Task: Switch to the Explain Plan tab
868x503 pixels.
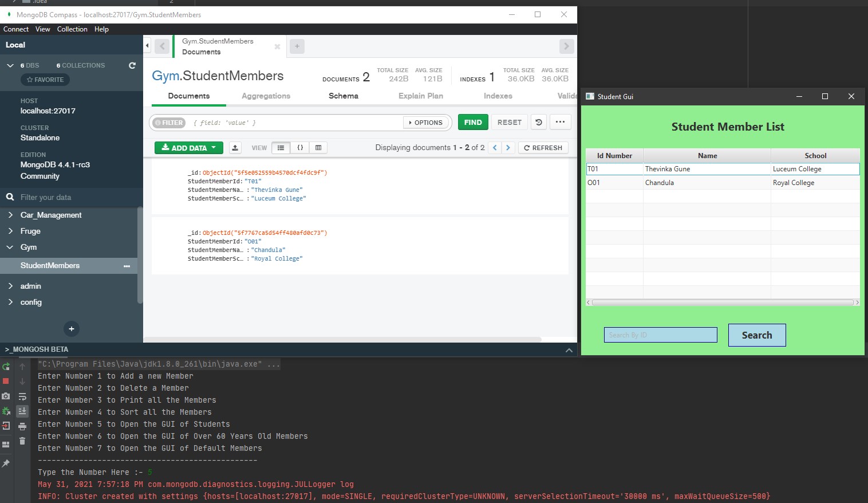Action: point(421,96)
